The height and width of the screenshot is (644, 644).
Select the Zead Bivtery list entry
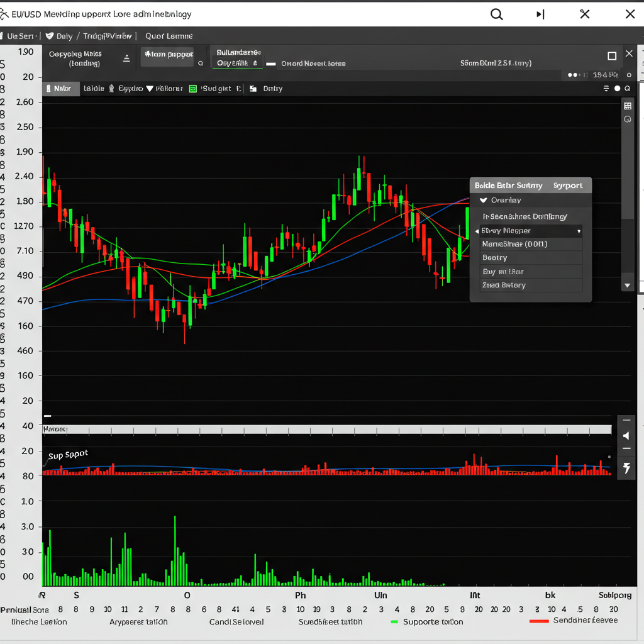click(531, 285)
